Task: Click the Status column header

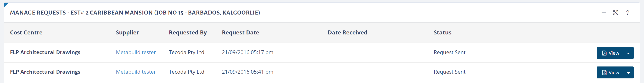Action: click(x=442, y=33)
